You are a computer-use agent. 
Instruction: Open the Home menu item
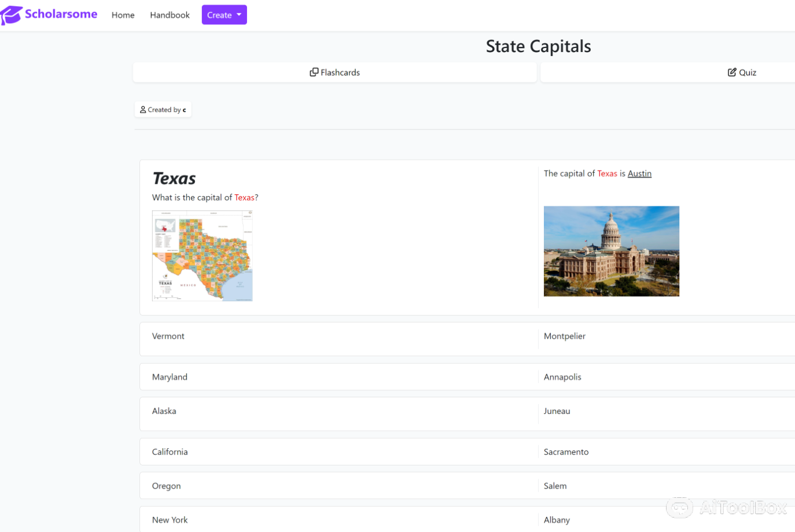tap(123, 15)
